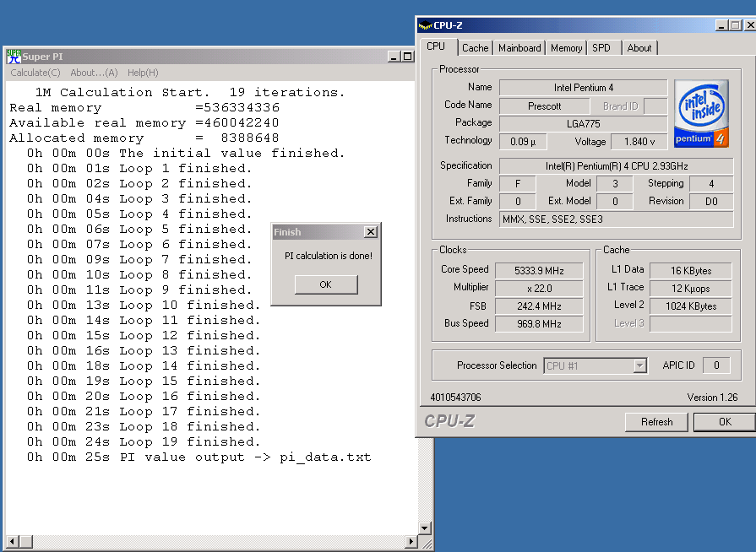Click the Level 2 value 1024 KBytes
Image resolution: width=756 pixels, height=552 pixels.
pos(691,306)
